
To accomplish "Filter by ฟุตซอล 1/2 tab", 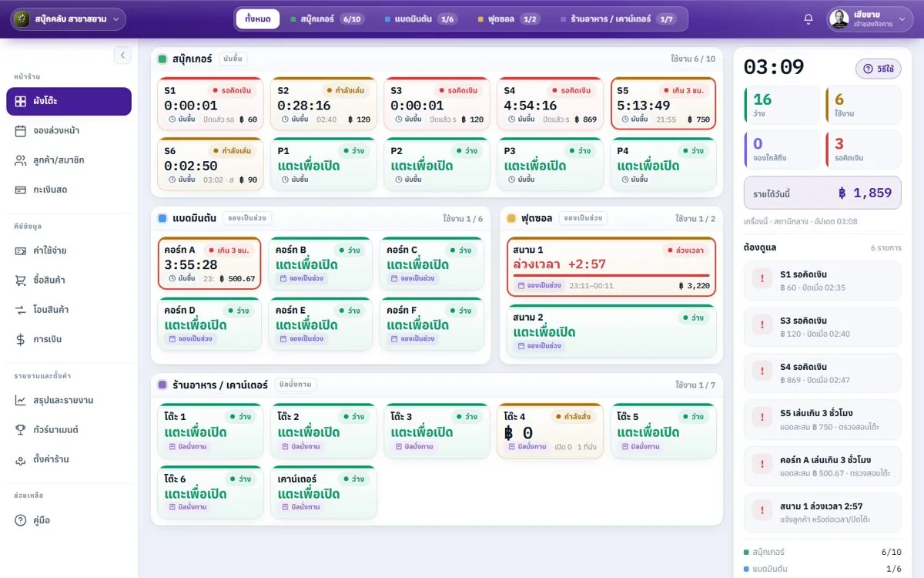I will 508,19.
